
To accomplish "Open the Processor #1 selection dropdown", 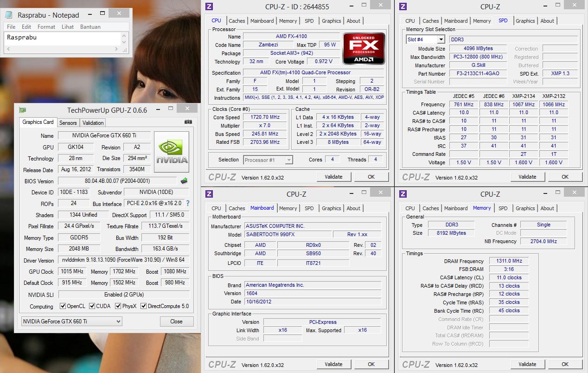I will (x=268, y=160).
